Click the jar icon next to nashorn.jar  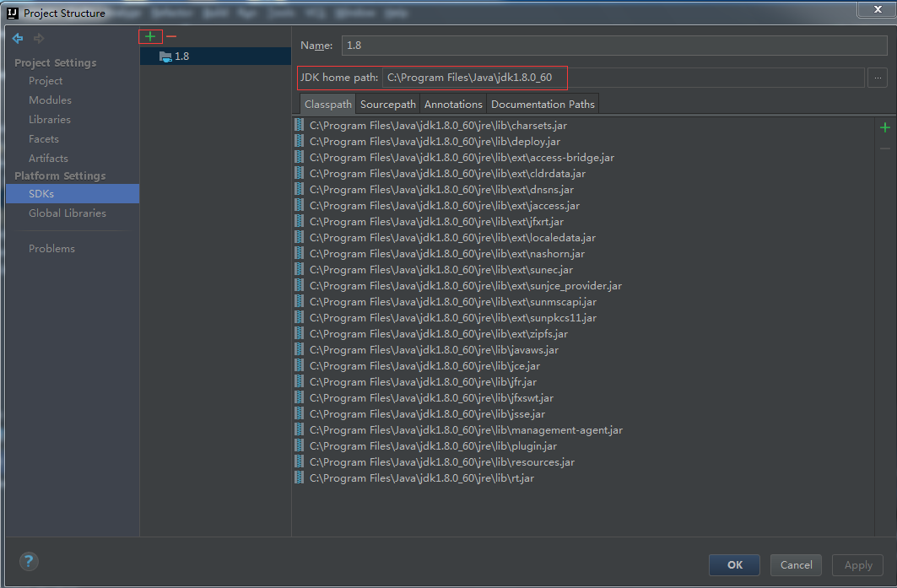(x=300, y=253)
